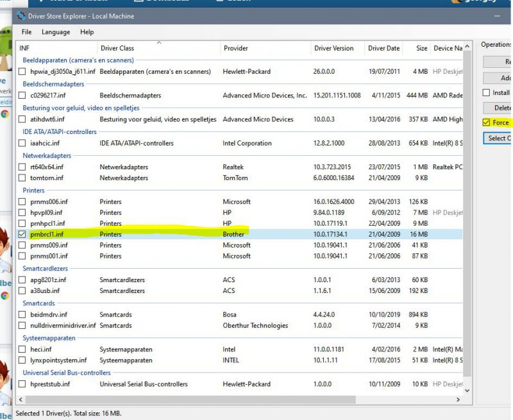This screenshot has width=513, height=420.
Task: Sort drivers by the Provider column header
Action: coord(236,49)
